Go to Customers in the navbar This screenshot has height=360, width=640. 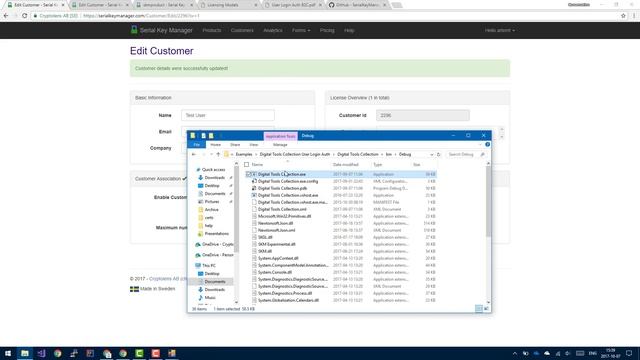(242, 30)
